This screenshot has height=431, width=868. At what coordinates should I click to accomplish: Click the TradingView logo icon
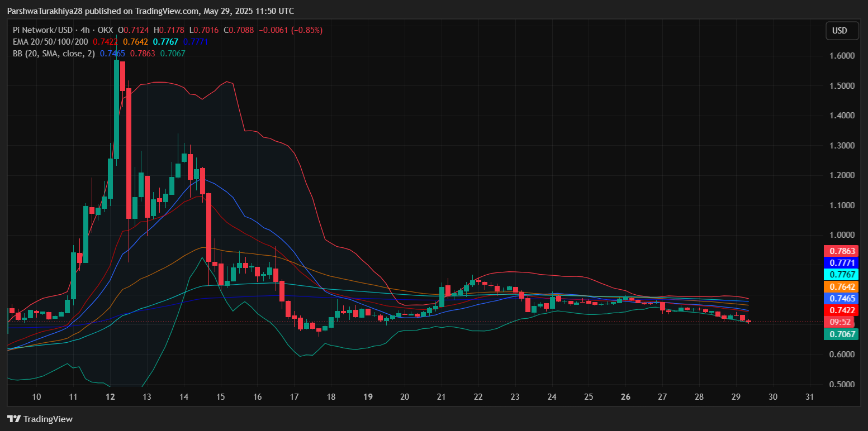coord(14,419)
